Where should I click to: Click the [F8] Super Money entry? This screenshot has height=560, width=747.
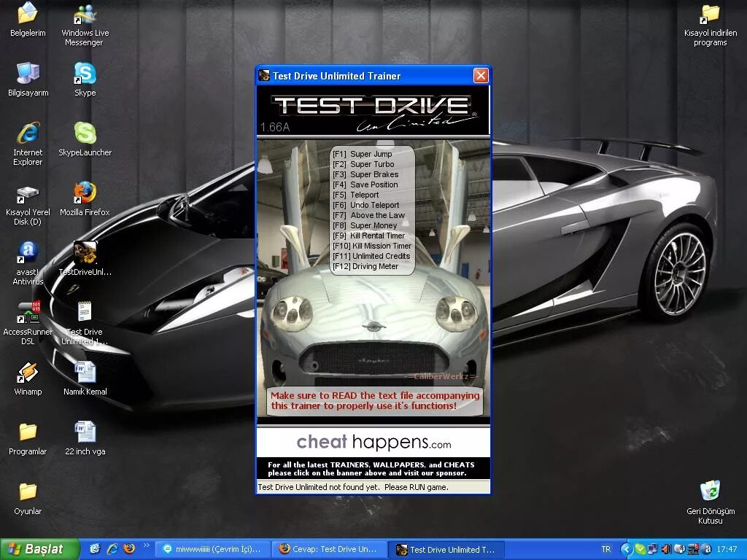[x=365, y=225]
